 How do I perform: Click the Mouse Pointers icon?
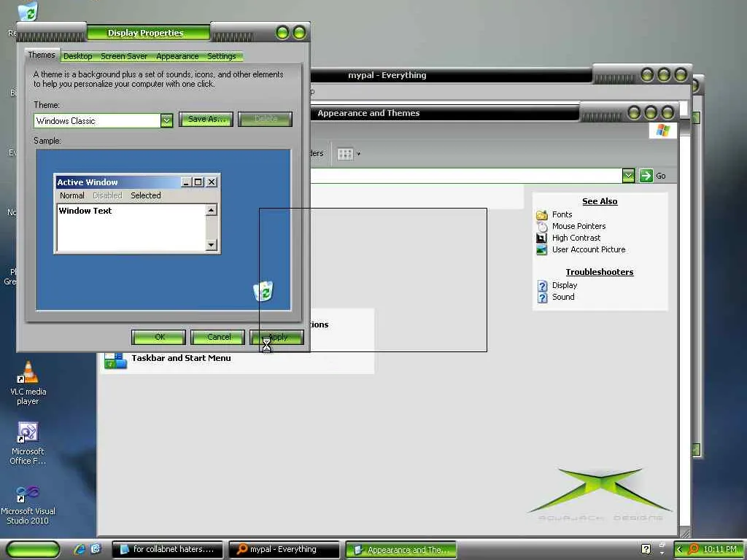(x=542, y=226)
